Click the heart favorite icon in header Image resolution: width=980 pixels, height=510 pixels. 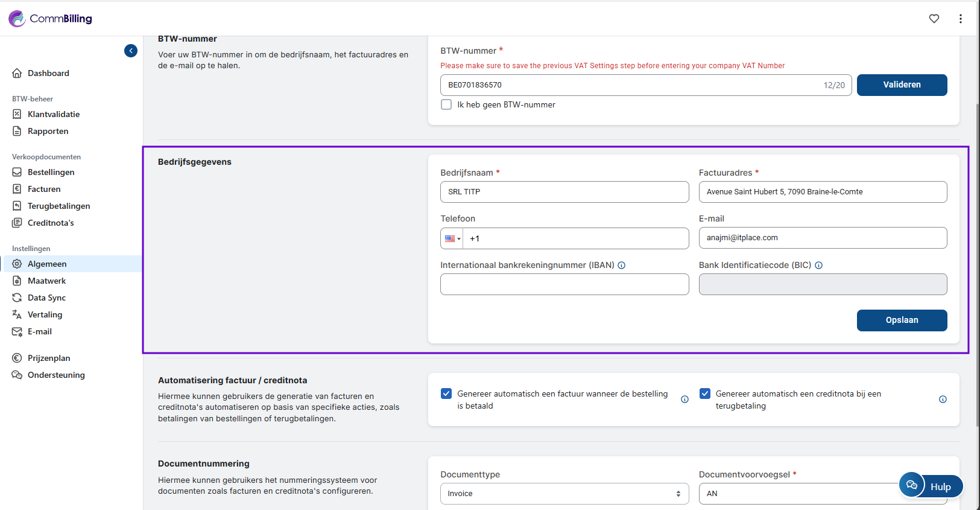click(934, 19)
